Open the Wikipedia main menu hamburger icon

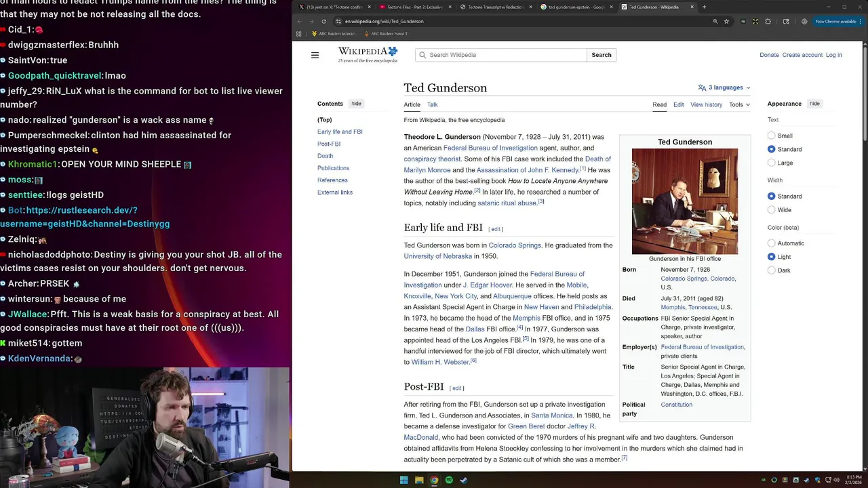click(x=315, y=55)
